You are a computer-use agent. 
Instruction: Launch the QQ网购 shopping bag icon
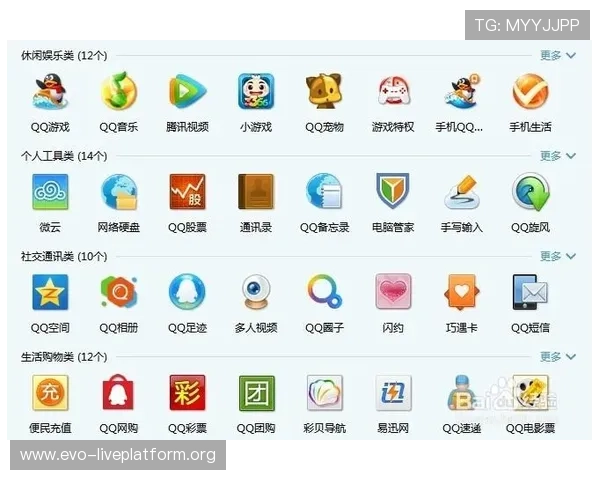click(x=119, y=392)
